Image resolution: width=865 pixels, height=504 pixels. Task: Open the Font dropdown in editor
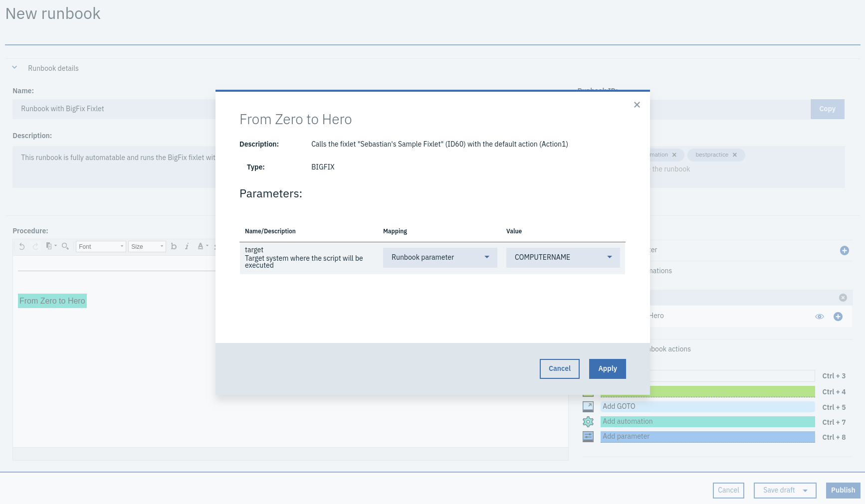pyautogui.click(x=101, y=246)
